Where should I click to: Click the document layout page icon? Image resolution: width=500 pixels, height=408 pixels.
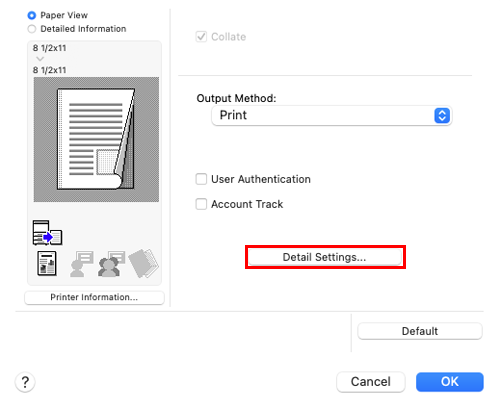click(47, 264)
